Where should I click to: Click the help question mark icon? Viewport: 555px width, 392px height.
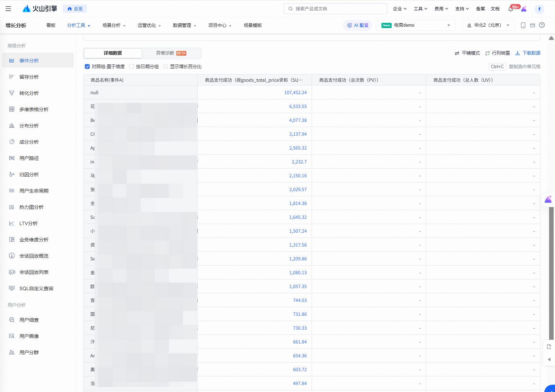click(x=542, y=25)
